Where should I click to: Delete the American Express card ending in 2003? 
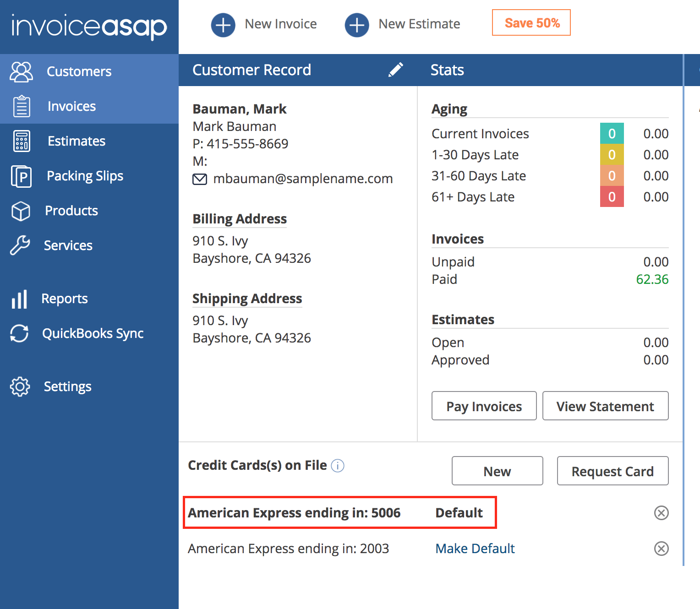661,549
